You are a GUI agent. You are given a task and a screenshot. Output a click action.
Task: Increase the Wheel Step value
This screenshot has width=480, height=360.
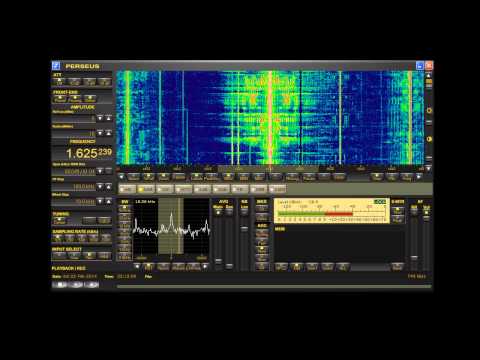click(109, 201)
